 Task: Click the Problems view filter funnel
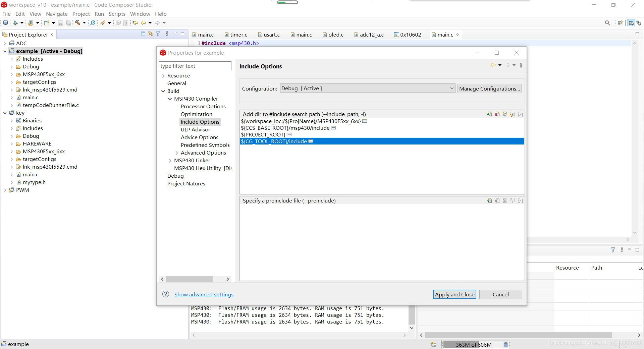613,250
